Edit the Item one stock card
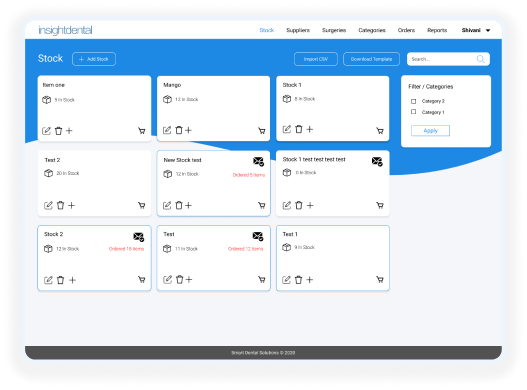527x390 pixels. (x=46, y=131)
